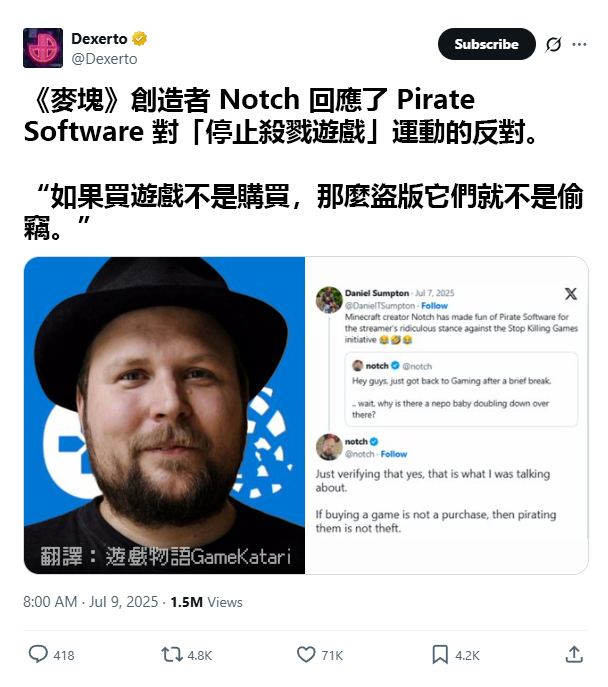This screenshot has height=687, width=608.
Task: Click the repost arrows icon
Action: click(x=172, y=655)
